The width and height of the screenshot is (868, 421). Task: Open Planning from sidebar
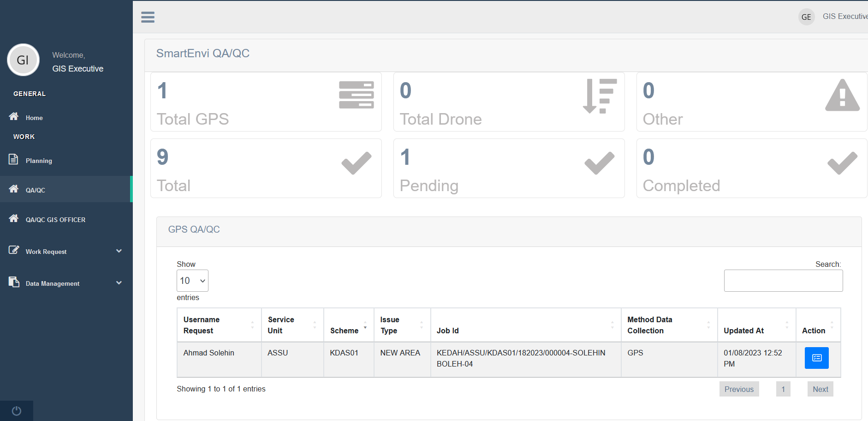tap(39, 161)
